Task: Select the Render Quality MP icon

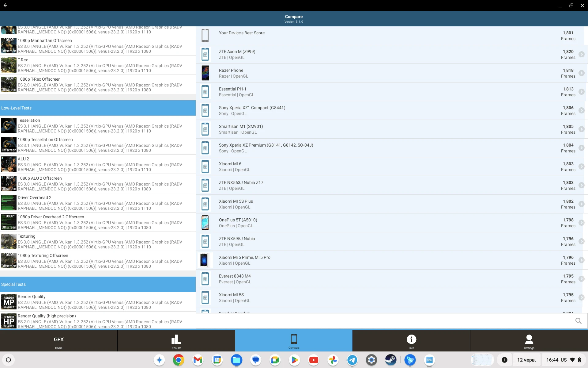Action: tap(9, 302)
